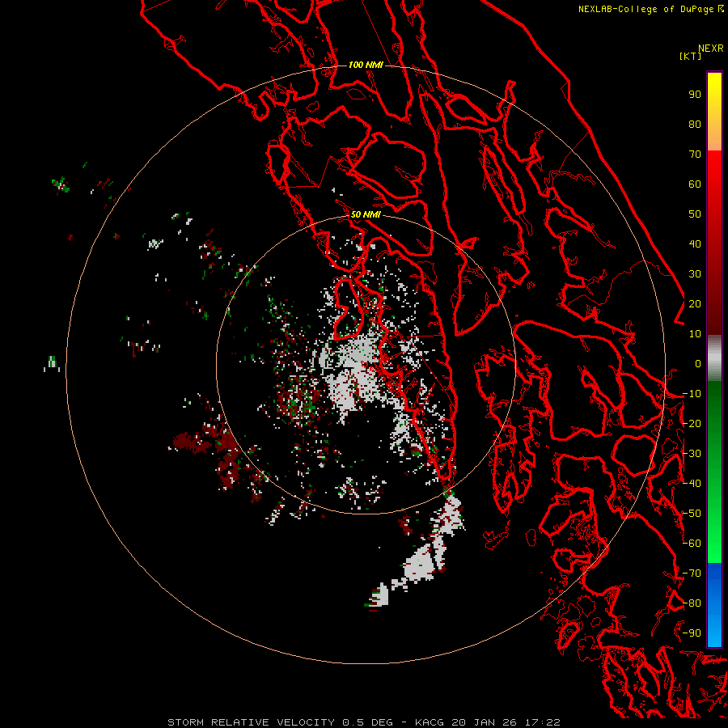This screenshot has height=728, width=728.
Task: Click the -80 value on velocity scale
Action: [x=692, y=603]
